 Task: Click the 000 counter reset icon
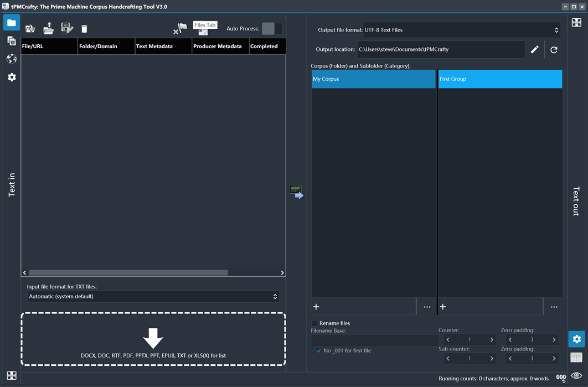point(561,378)
